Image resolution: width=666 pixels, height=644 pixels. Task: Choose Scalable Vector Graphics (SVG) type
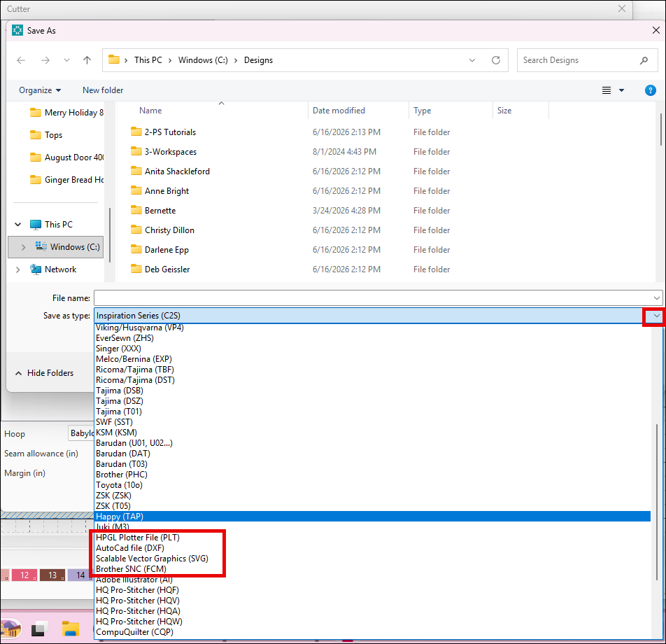pos(152,559)
